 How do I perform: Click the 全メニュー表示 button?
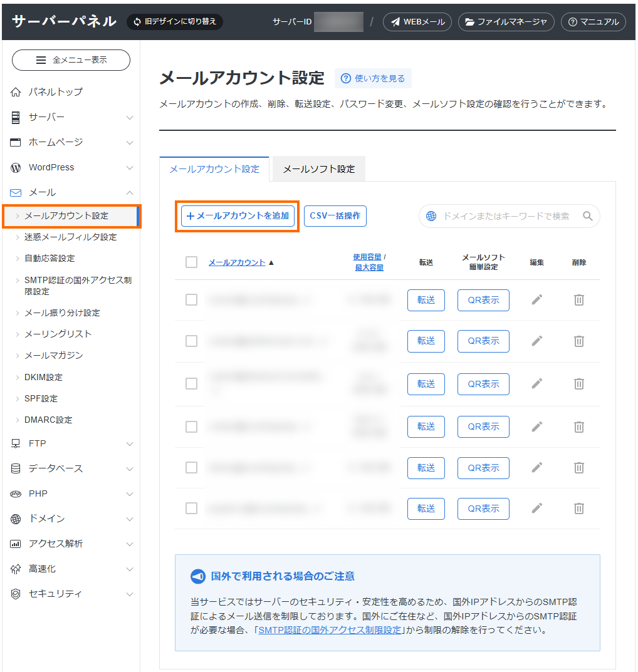(71, 60)
